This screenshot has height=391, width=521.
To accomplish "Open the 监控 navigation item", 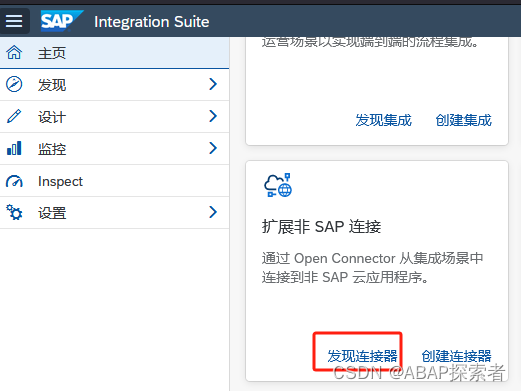I will coord(114,149).
